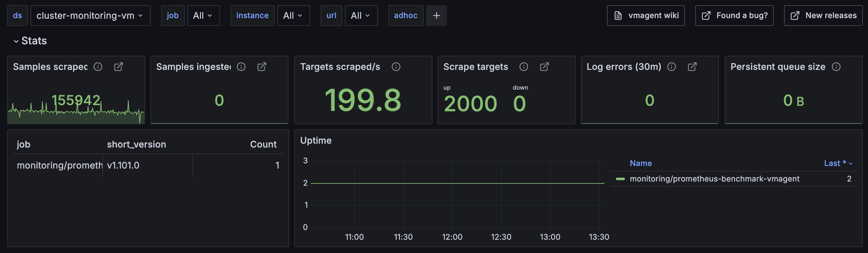Open the instance variable dropdown
868x253 pixels.
[x=293, y=16]
